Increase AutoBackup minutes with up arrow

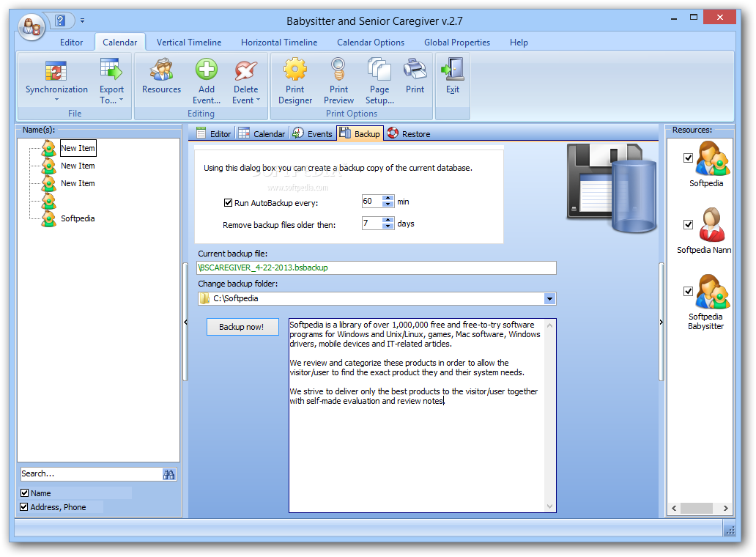click(x=388, y=198)
